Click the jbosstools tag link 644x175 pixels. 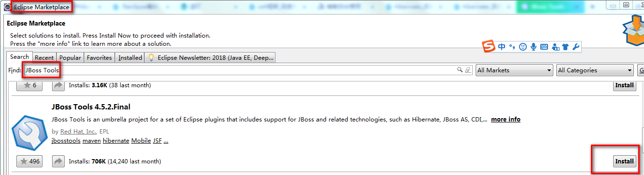[x=66, y=141]
